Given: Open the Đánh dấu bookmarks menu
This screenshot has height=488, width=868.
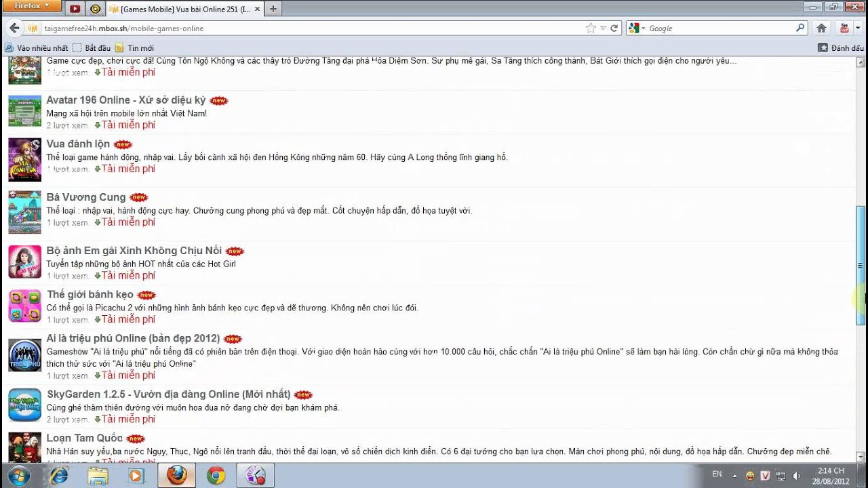Looking at the screenshot, I should pos(841,48).
